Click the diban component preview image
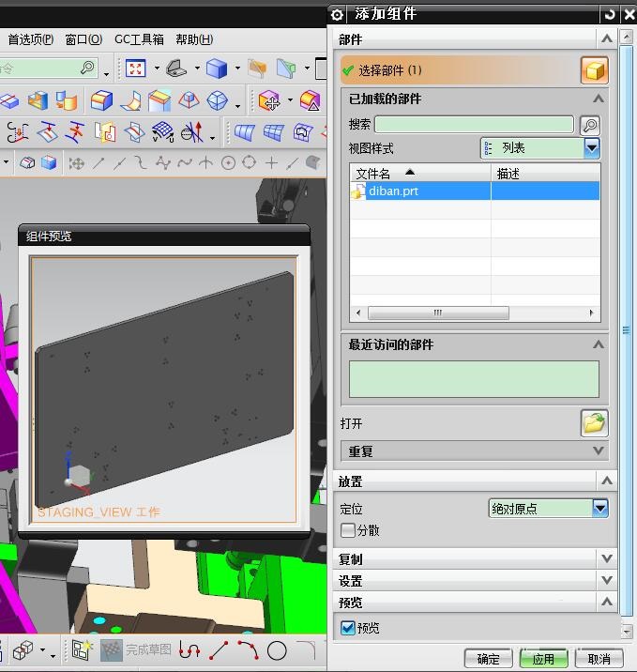The height and width of the screenshot is (672, 637). tap(163, 389)
